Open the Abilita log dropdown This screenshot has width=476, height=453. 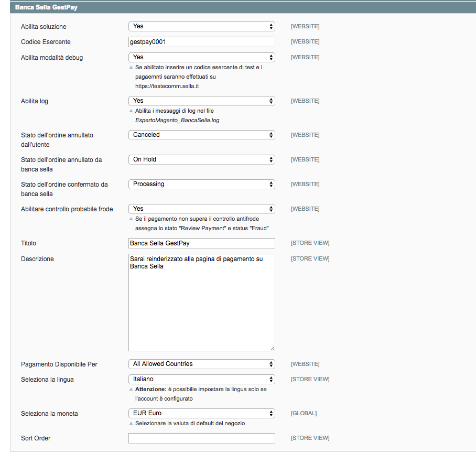202,101
